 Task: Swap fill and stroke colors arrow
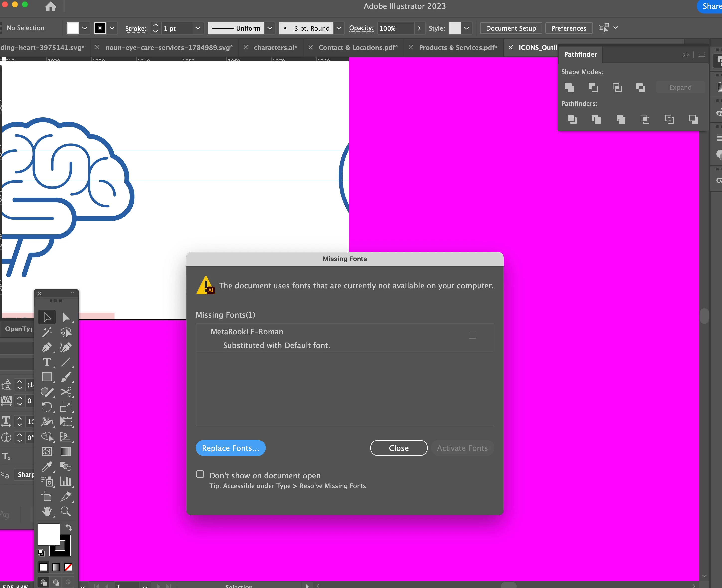pyautogui.click(x=69, y=527)
